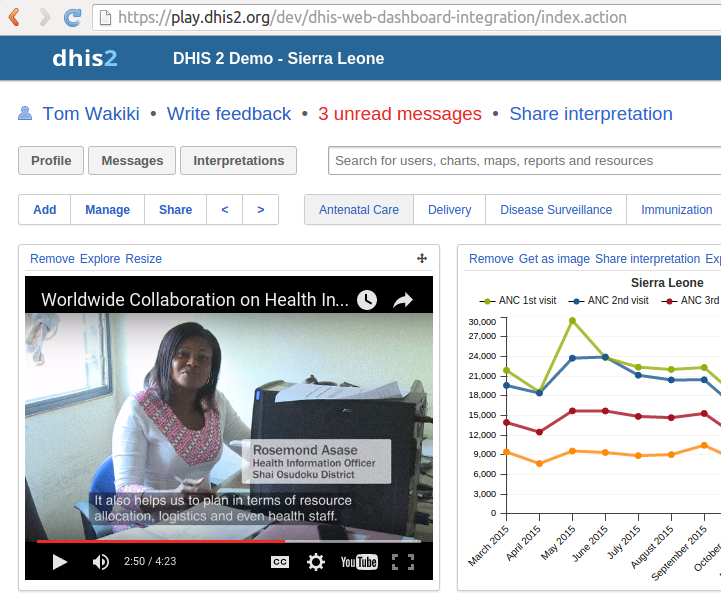Screen dimensions: 721x598
Task: Click the video share arrow icon
Action: (x=403, y=300)
